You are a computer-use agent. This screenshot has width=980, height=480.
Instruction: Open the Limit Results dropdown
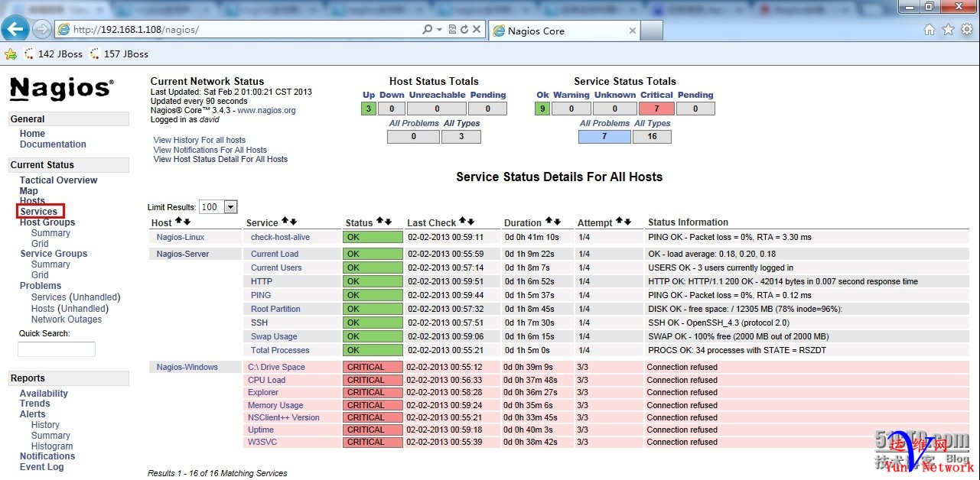click(230, 207)
